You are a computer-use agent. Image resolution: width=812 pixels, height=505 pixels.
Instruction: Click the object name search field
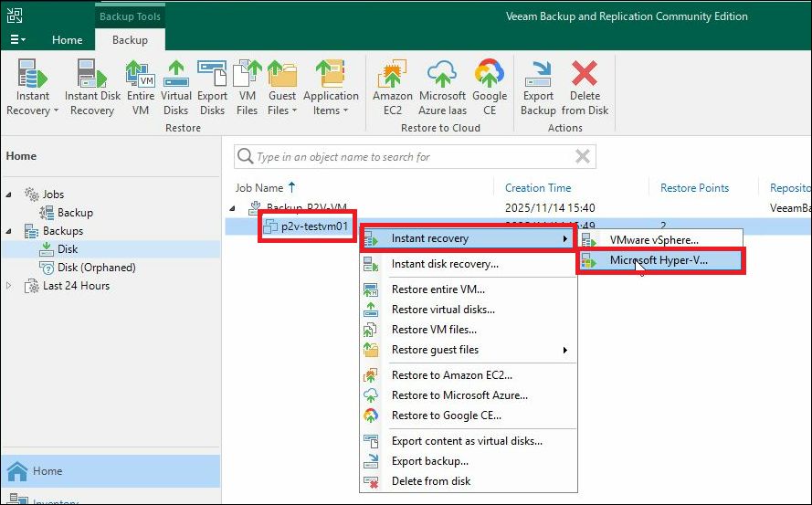click(x=411, y=157)
